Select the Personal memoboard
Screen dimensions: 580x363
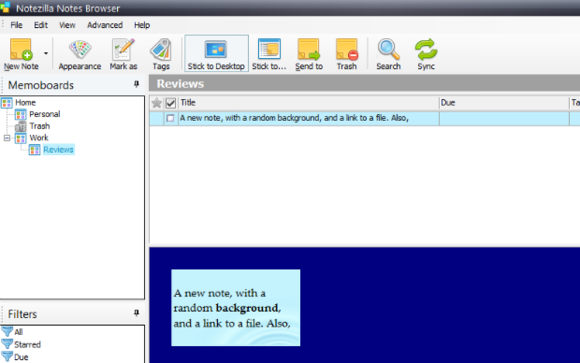point(44,114)
